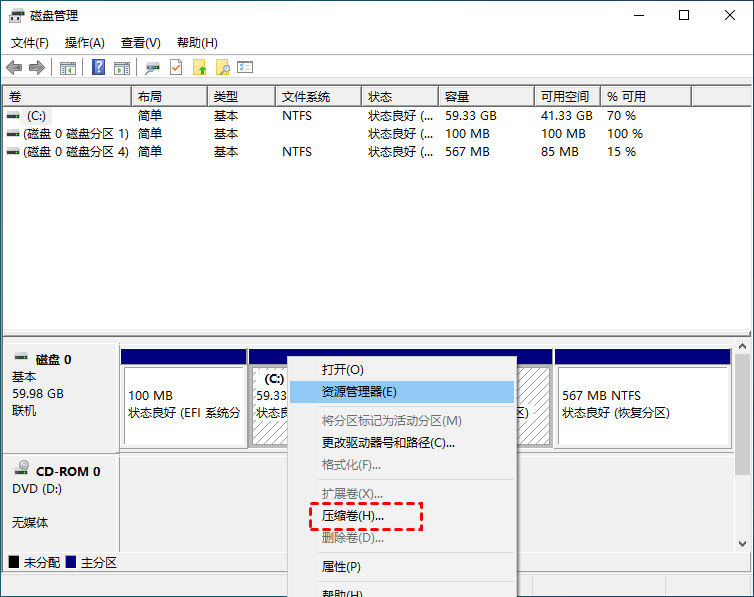
Task: Click the back arrow toolbar icon
Action: tap(14, 67)
